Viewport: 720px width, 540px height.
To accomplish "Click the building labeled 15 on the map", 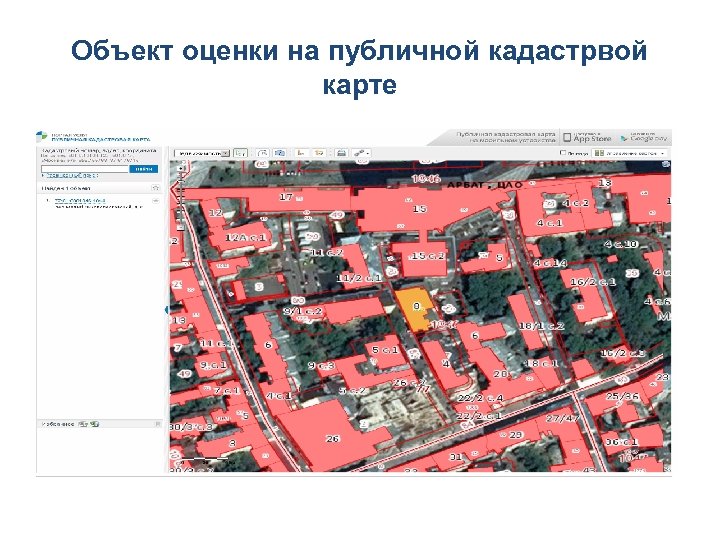I will tap(420, 209).
